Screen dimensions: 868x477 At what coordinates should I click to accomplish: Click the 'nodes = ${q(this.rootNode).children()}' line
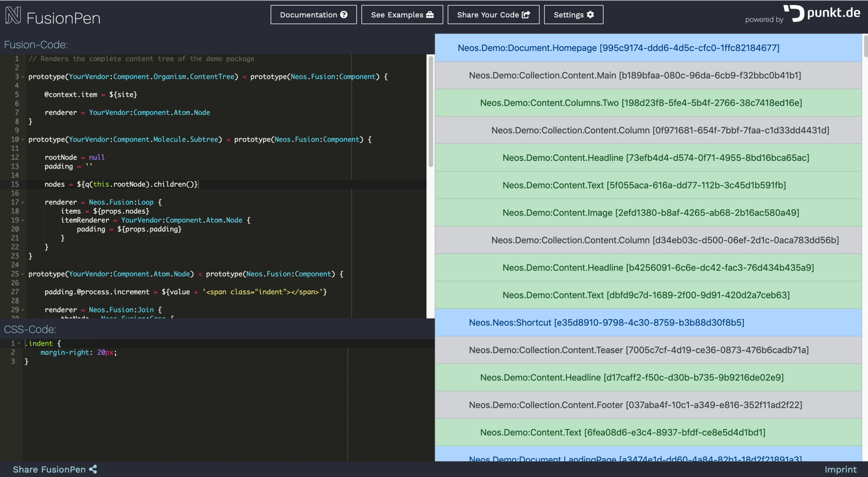point(121,184)
